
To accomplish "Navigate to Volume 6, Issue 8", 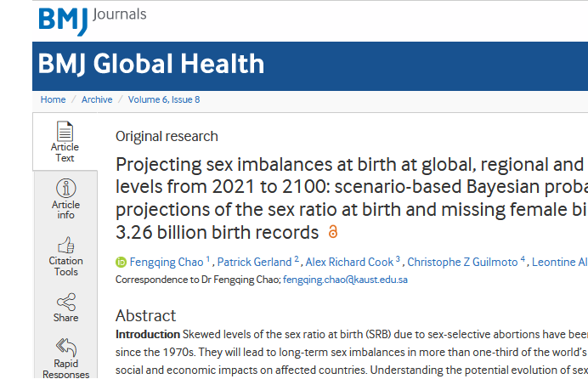I will tap(164, 99).
